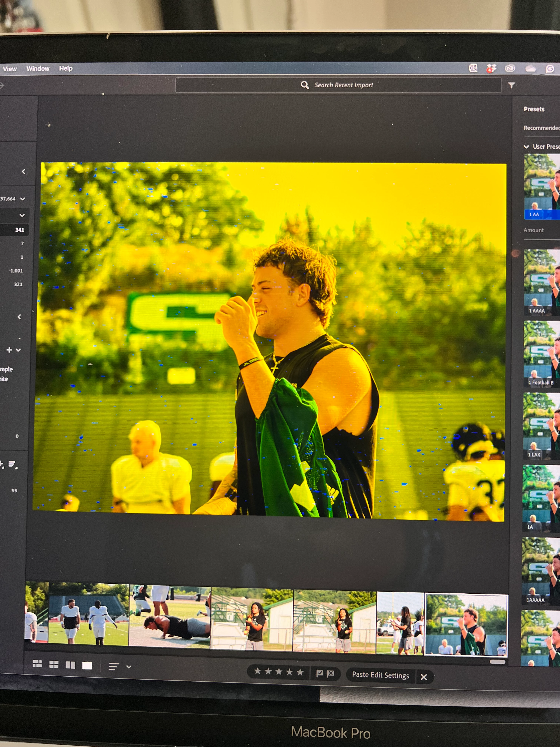Switch to Photo Grid view
Viewport: 560px width, 747px height.
pos(37,664)
